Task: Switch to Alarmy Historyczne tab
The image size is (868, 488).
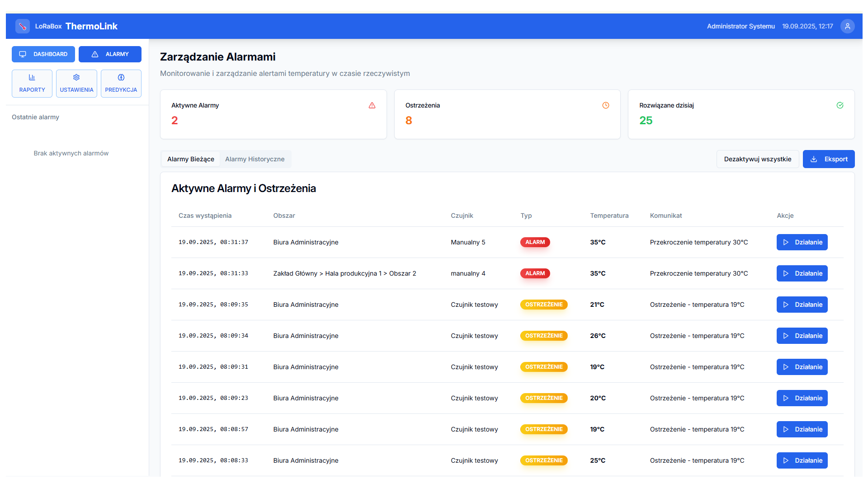Action: (255, 159)
